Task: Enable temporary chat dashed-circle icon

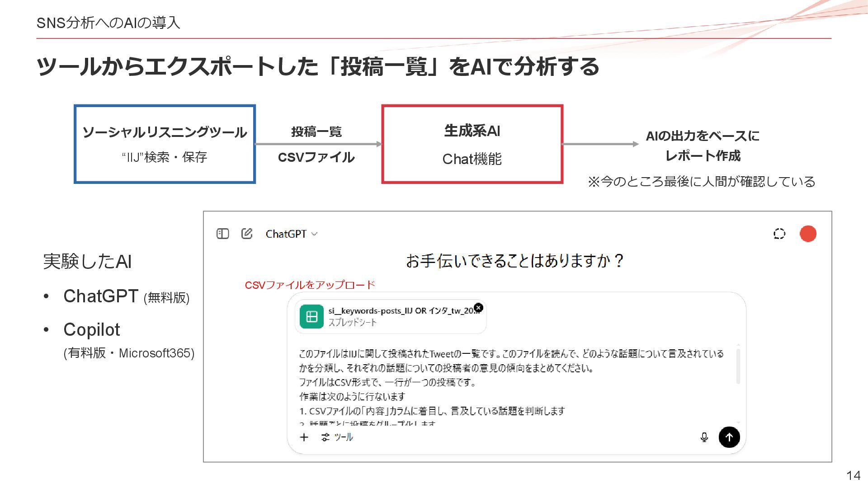Action: pyautogui.click(x=779, y=234)
